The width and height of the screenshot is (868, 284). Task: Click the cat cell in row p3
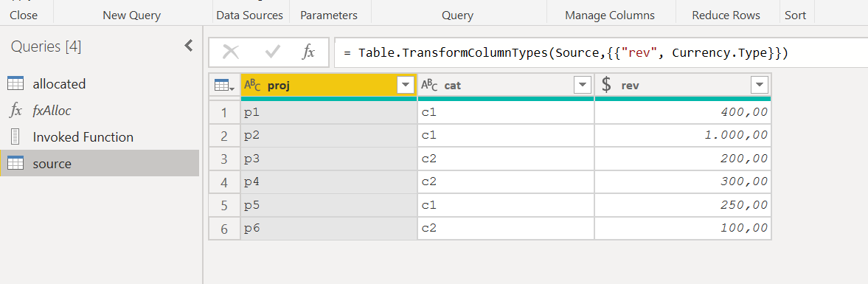click(505, 159)
